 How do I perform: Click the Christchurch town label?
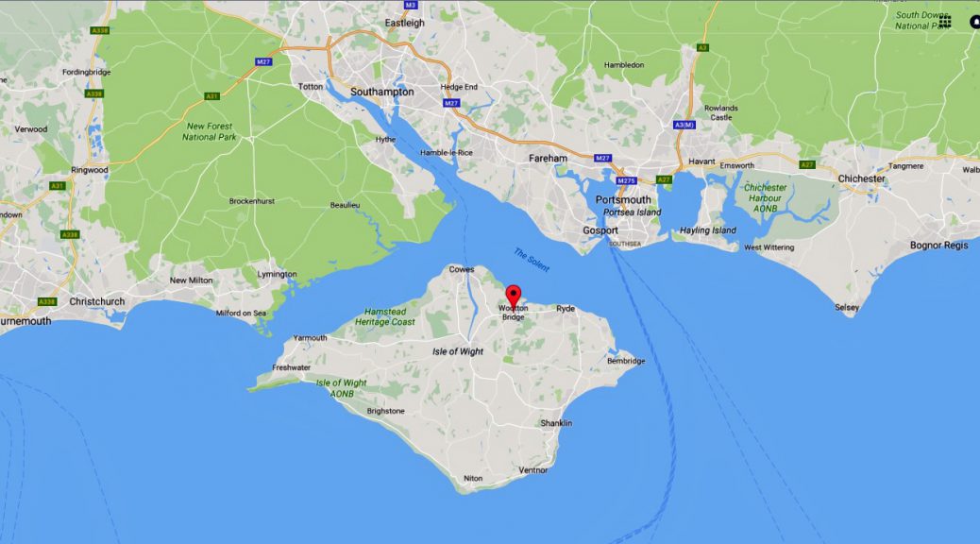97,301
